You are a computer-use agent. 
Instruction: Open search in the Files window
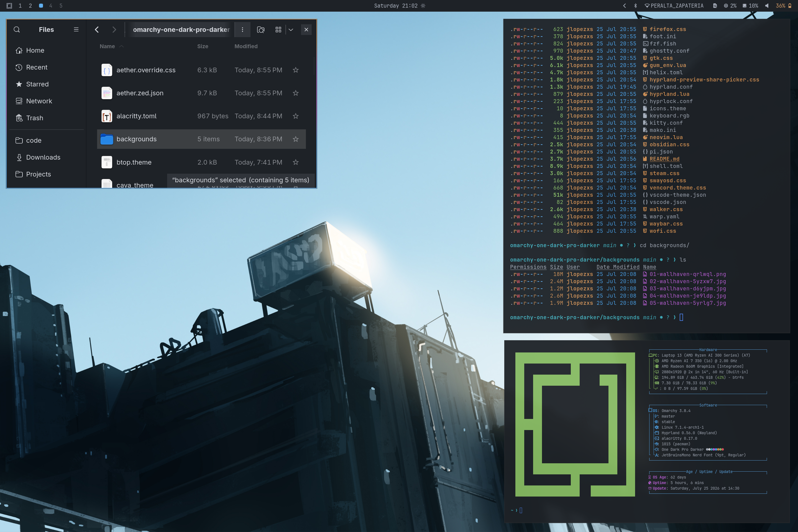pos(17,30)
